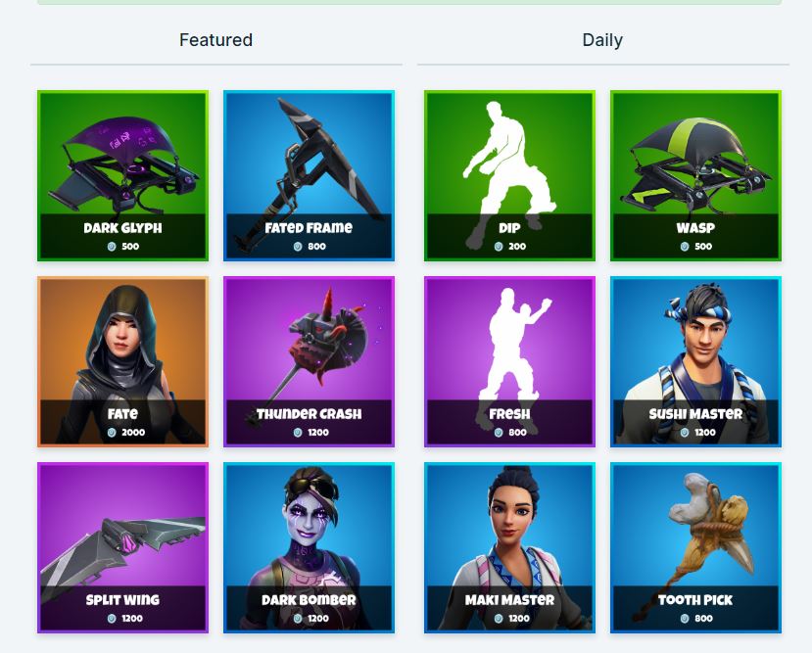Click the Thunder Crash 1200 price
Image resolution: width=812 pixels, height=653 pixels.
(x=318, y=432)
